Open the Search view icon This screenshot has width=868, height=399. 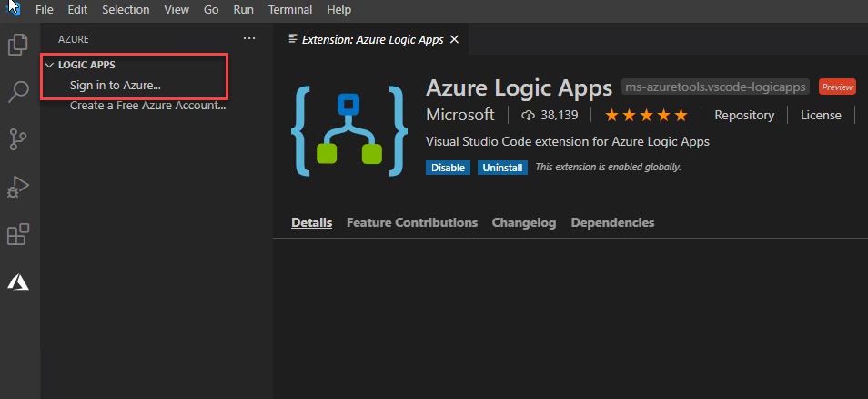18,92
